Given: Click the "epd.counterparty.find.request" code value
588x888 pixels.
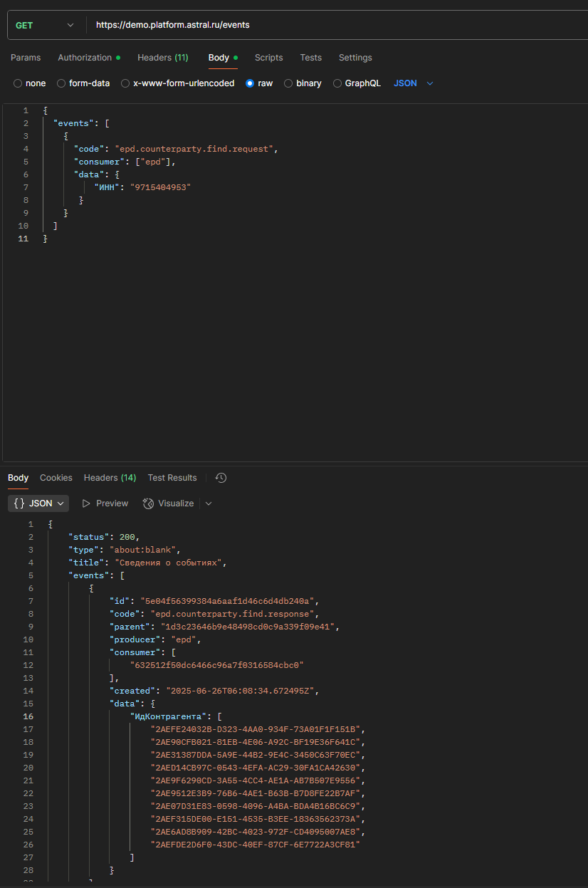Looking at the screenshot, I should pyautogui.click(x=194, y=149).
